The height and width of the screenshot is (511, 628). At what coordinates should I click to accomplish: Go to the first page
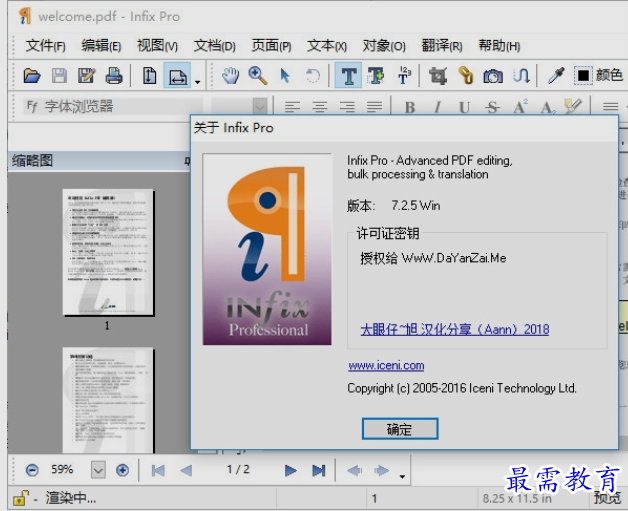pyautogui.click(x=158, y=470)
